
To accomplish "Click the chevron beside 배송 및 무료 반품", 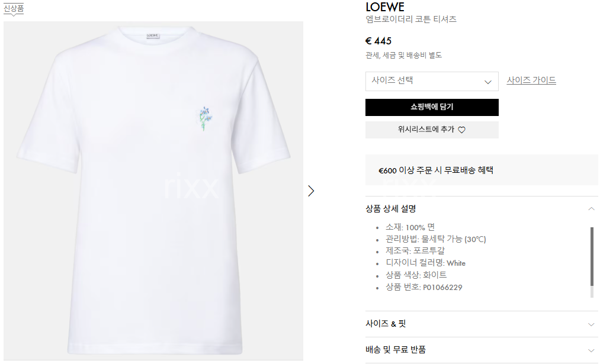I will pyautogui.click(x=591, y=350).
